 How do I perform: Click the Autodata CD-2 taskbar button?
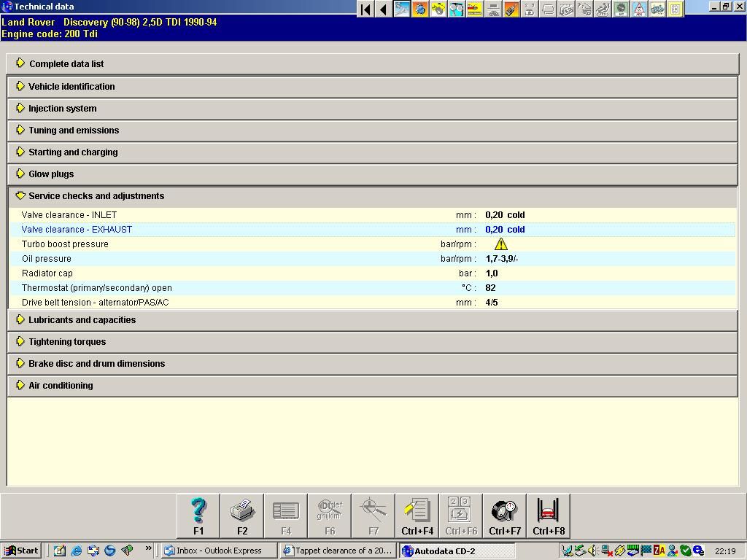(457, 551)
